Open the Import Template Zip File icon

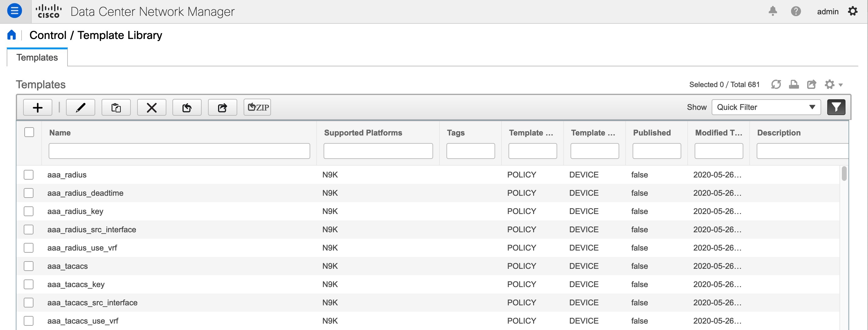point(257,107)
